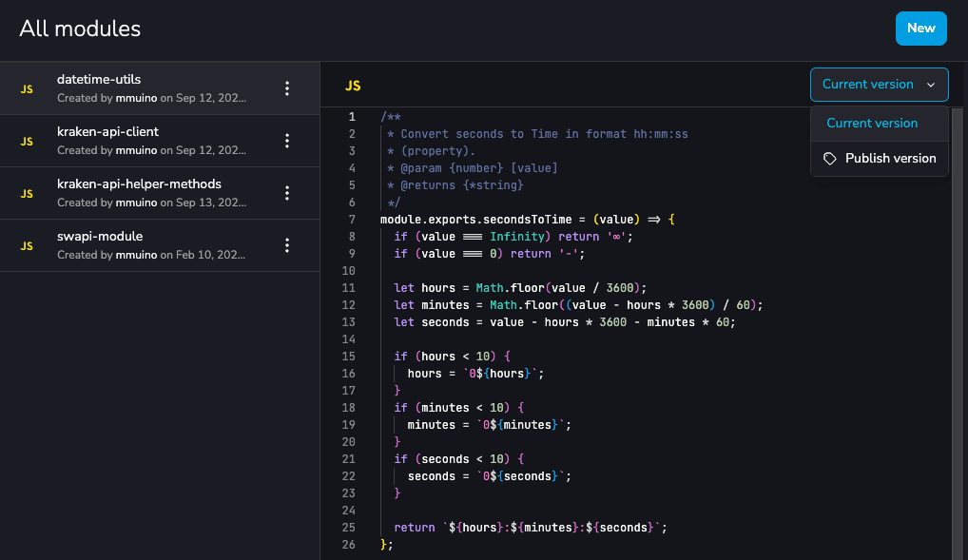The width and height of the screenshot is (968, 560).
Task: Click the 'if (hours < 10)' line
Action: 452,357
